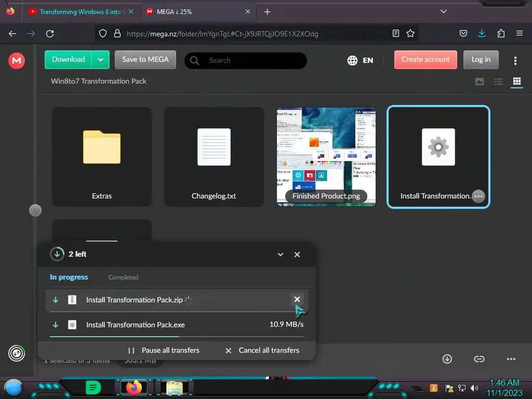532x399 pixels.
Task: Switch to the Completed tab
Action: [x=124, y=277]
